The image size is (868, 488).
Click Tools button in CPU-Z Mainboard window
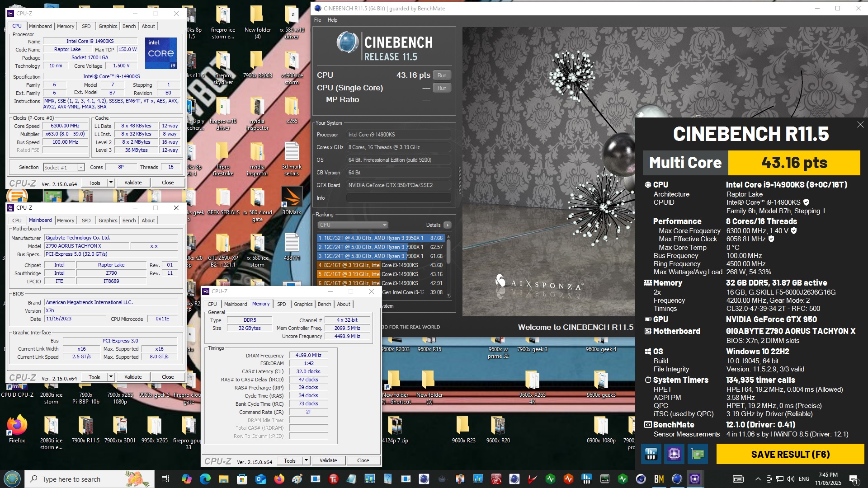[x=94, y=377]
